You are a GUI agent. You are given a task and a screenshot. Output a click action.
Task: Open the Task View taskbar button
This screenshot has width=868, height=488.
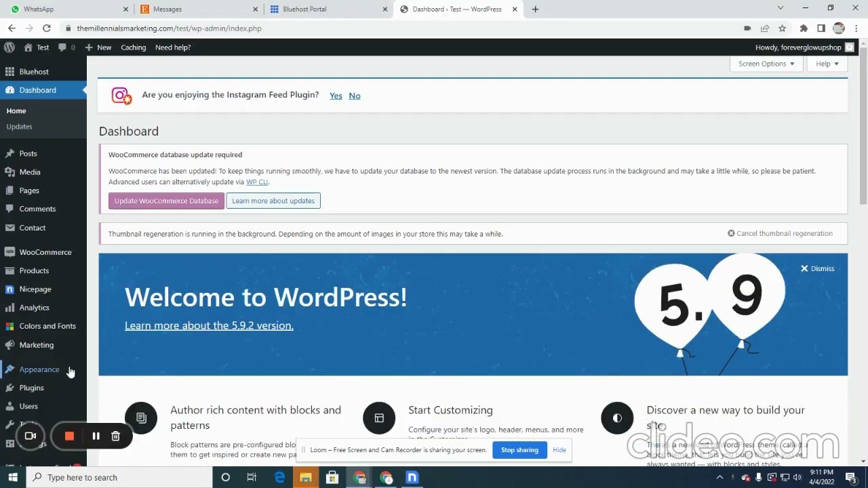tap(252, 478)
